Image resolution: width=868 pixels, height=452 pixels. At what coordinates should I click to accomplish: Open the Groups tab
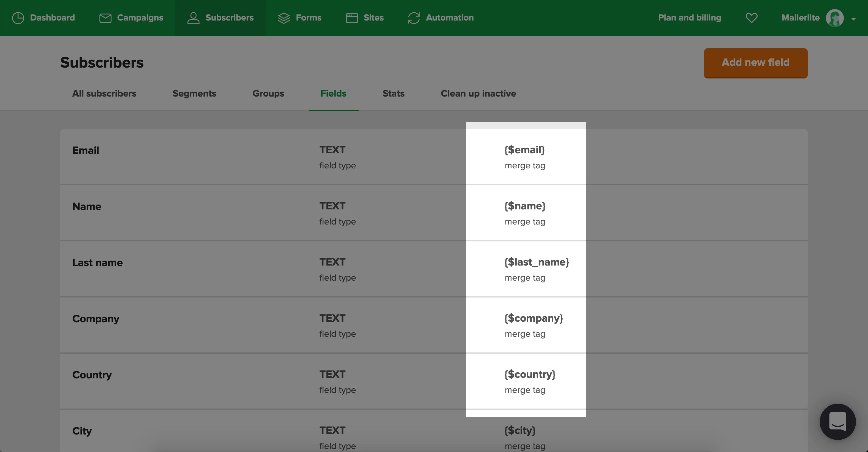coord(268,94)
